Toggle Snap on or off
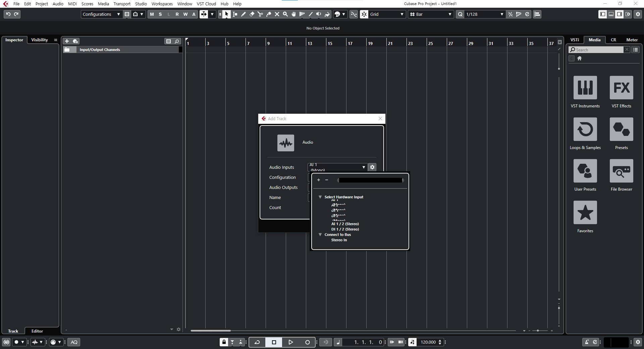The image size is (644, 349). tap(364, 14)
